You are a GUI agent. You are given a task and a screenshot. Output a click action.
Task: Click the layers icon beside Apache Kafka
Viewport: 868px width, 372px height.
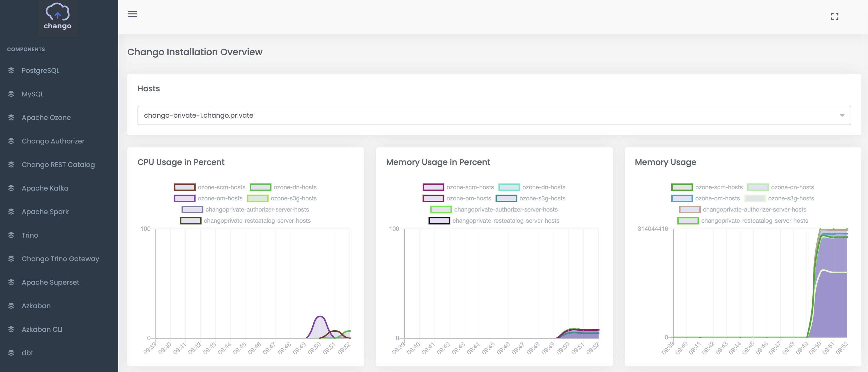[x=11, y=188]
